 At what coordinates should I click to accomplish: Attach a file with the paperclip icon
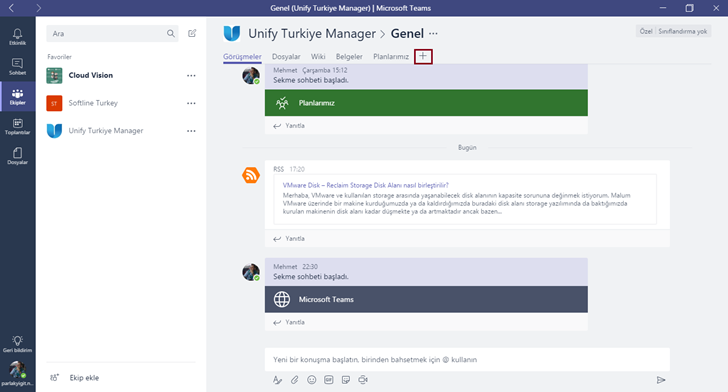click(294, 380)
